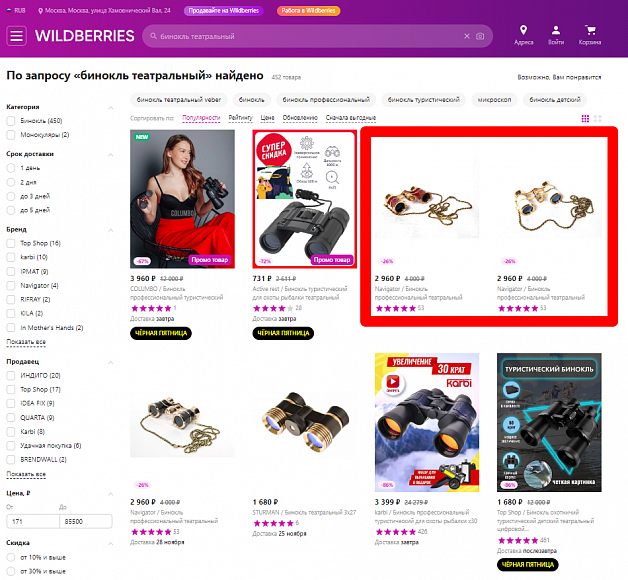
Task: Enable Top Shop (16) brand checkbox
Action: click(11, 243)
